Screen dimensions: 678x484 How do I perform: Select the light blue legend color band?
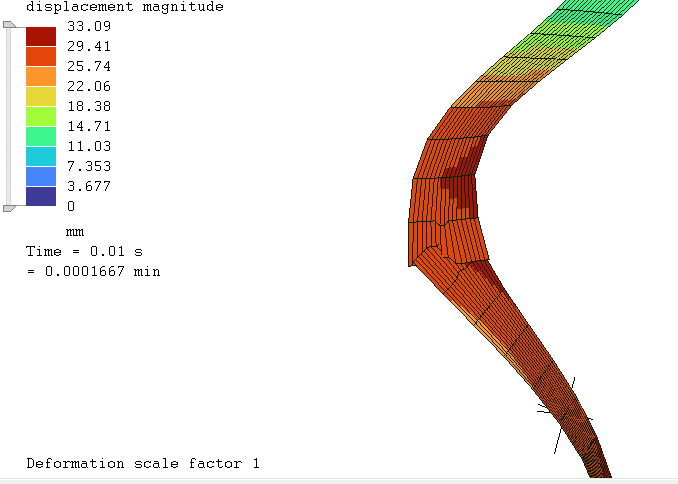point(41,177)
